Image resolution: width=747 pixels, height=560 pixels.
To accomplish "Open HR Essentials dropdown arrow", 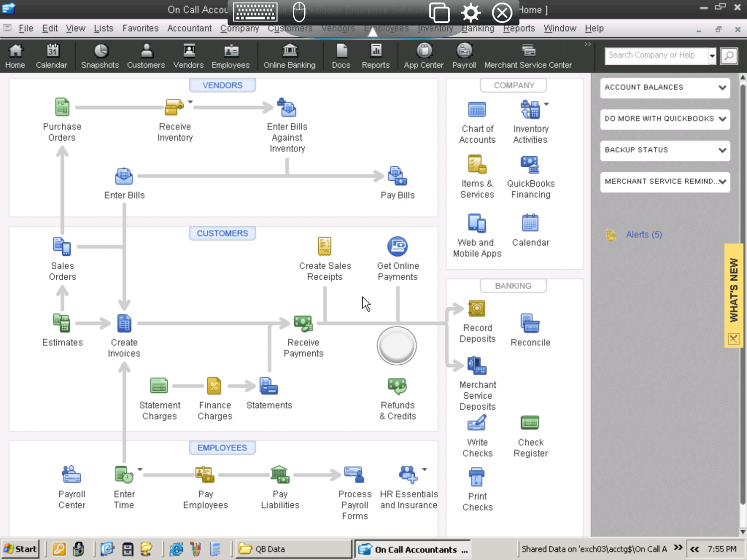I will click(x=424, y=469).
